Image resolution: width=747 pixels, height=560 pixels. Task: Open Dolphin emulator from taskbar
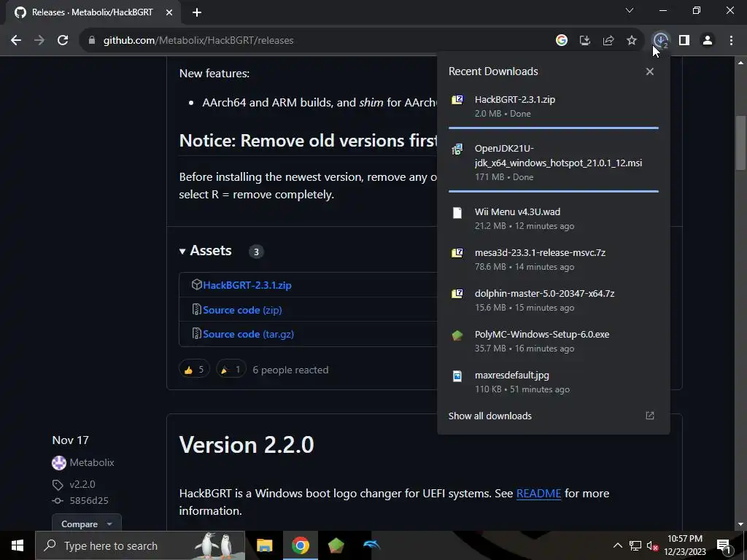(371, 545)
